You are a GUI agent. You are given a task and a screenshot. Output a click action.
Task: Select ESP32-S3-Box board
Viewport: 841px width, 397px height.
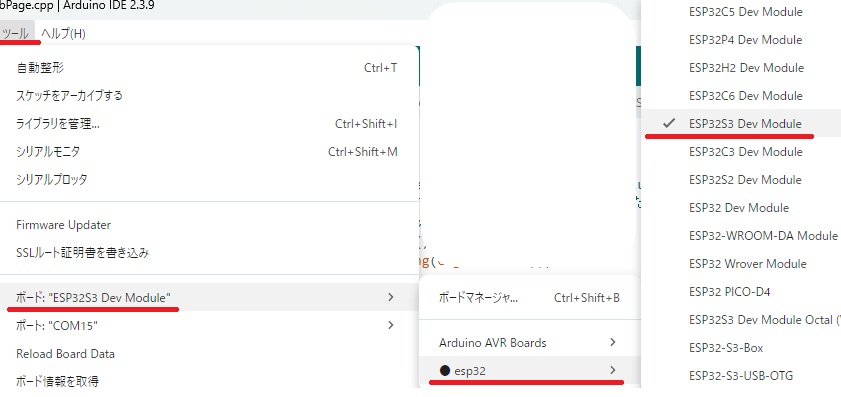click(x=741, y=348)
